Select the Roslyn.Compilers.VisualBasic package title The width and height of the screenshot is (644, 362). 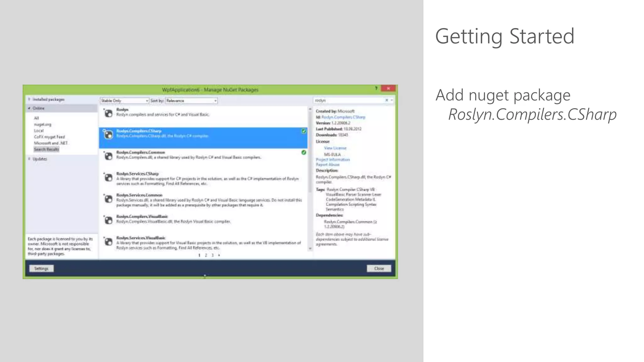click(x=142, y=217)
